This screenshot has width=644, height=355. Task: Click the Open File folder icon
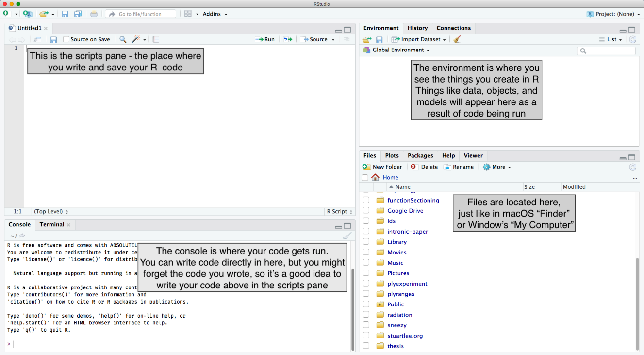(x=44, y=14)
